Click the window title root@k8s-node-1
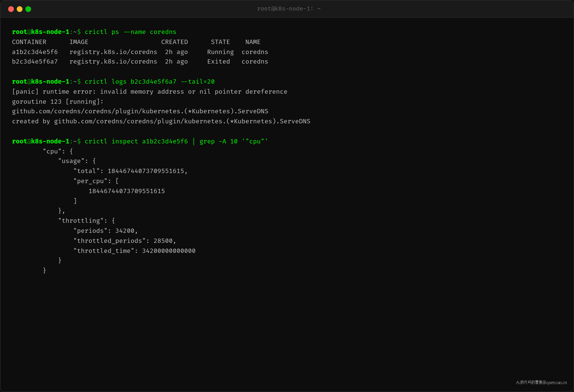Viewport: 574px width, 392px height. coord(289,9)
